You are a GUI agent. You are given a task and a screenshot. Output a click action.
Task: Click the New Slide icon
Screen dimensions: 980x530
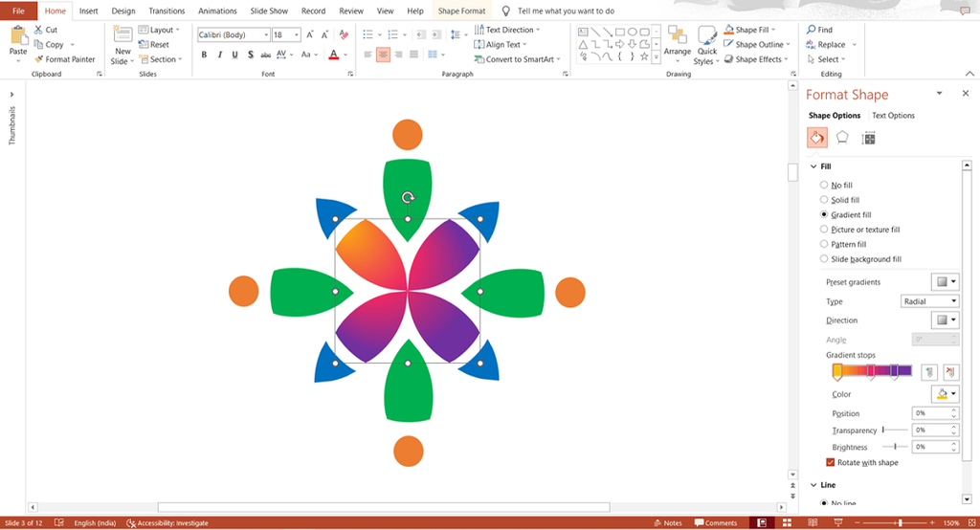coord(122,35)
